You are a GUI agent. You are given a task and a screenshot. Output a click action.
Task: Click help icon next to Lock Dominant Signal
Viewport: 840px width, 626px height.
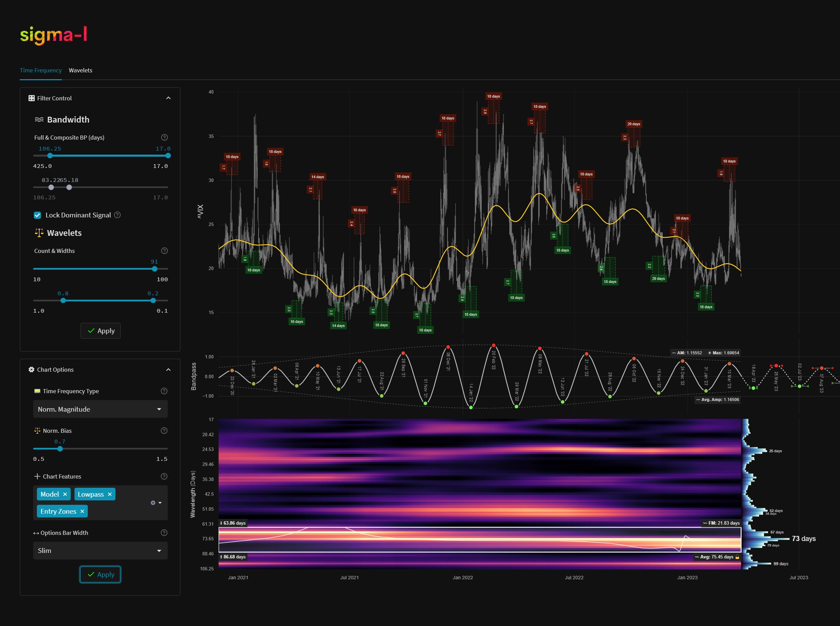coord(118,215)
